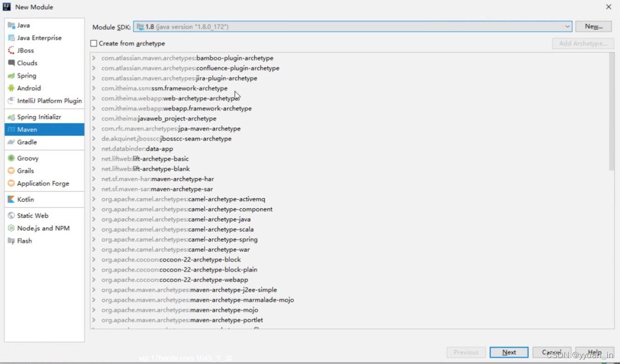Image resolution: width=620 pixels, height=364 pixels.
Task: Click the Kotlin icon
Action: point(11,200)
